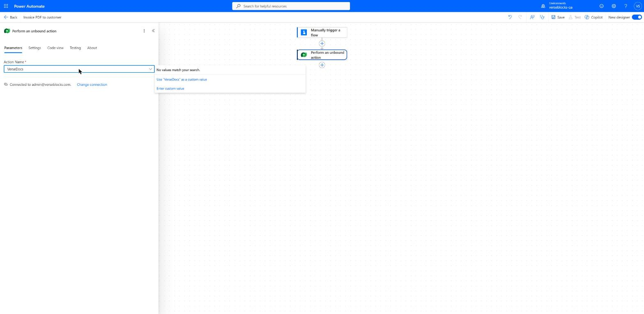Save the flow
Screen dimensions: 644x314
(x=558, y=17)
